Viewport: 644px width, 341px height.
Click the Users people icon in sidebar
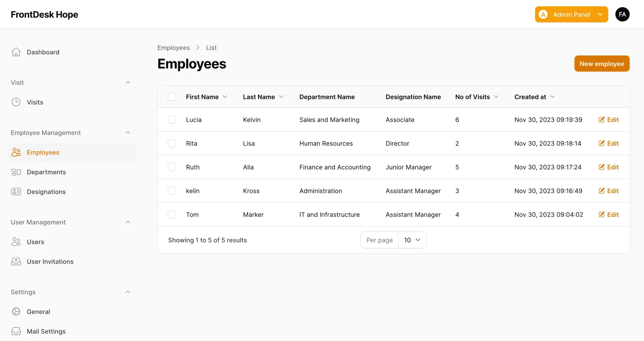point(16,242)
